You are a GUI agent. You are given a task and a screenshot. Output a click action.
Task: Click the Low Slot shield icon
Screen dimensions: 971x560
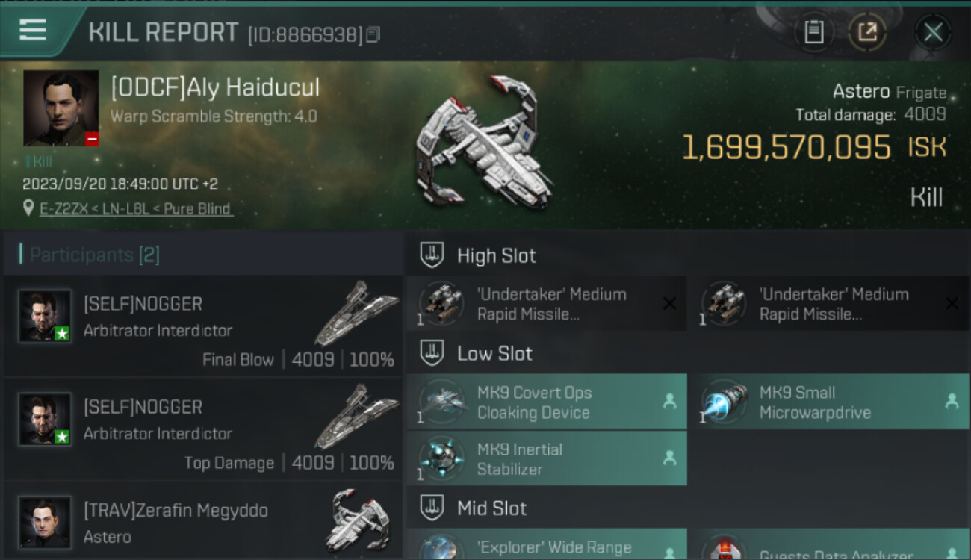pyautogui.click(x=432, y=353)
